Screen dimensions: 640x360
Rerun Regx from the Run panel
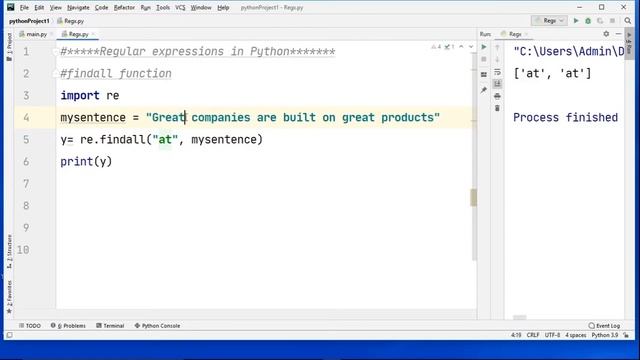tap(484, 47)
